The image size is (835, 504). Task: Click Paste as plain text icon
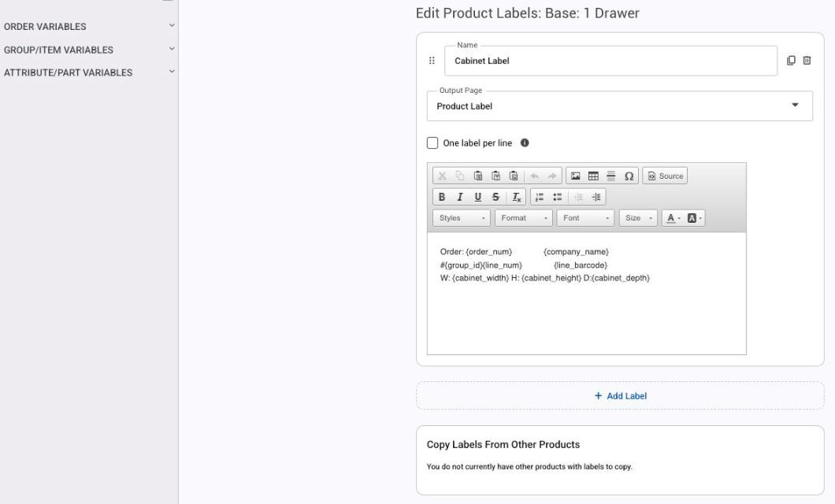495,176
